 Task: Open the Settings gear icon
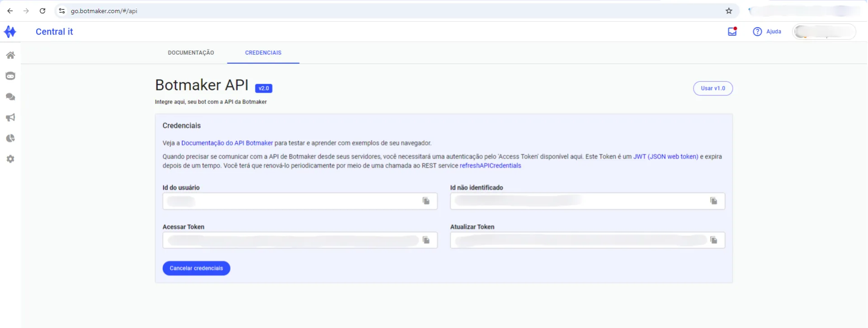10,159
